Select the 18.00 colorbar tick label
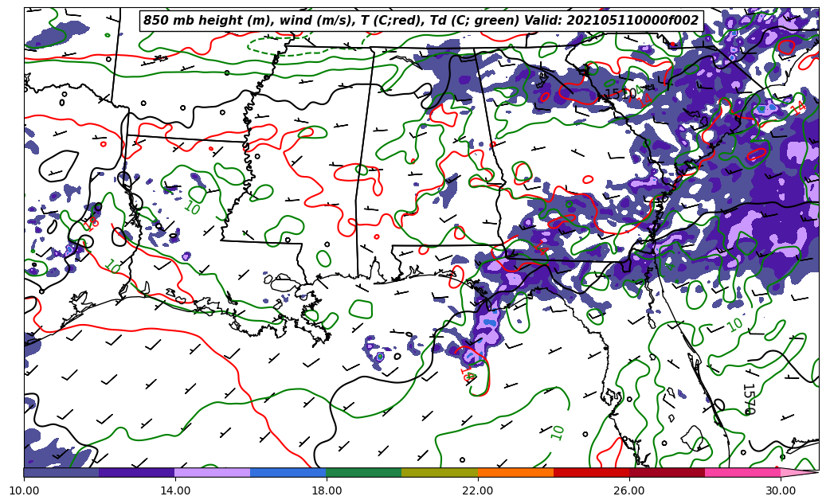Screen dimensions: 826x504 327,490
